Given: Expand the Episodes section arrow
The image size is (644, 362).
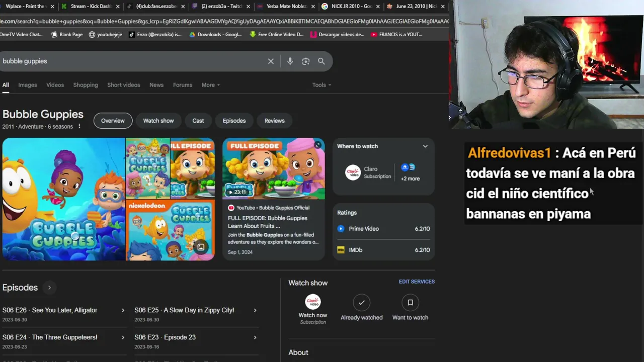Looking at the screenshot, I should (49, 288).
